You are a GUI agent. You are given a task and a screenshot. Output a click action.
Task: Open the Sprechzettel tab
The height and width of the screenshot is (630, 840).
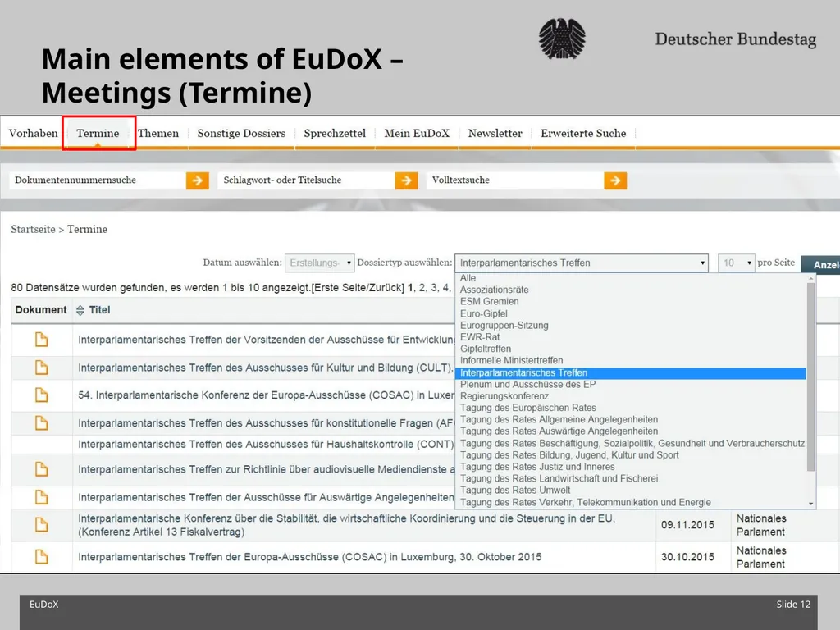tap(335, 133)
